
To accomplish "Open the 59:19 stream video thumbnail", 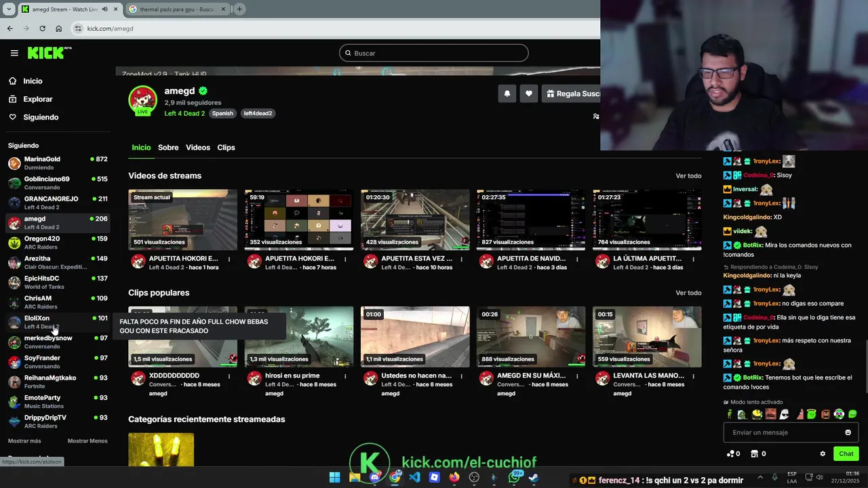I will coord(299,220).
